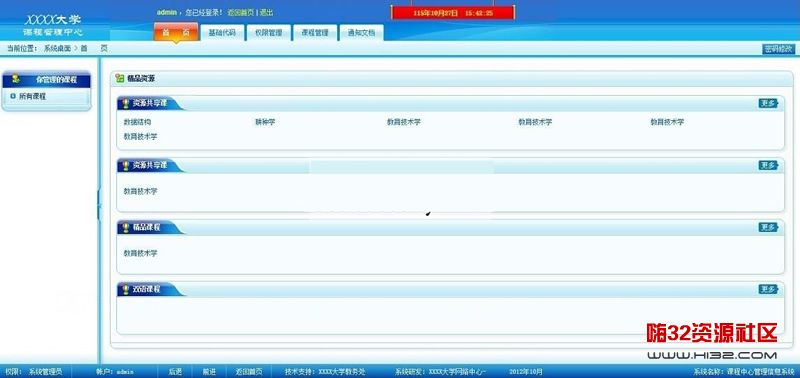
Task: Click 后退 in the bottom status bar
Action: coord(175,372)
